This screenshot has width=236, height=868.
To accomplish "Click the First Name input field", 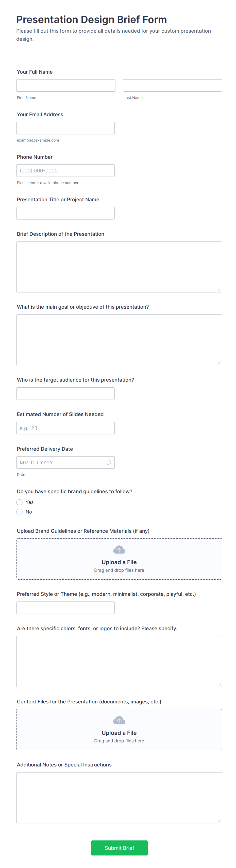I will pyautogui.click(x=66, y=86).
